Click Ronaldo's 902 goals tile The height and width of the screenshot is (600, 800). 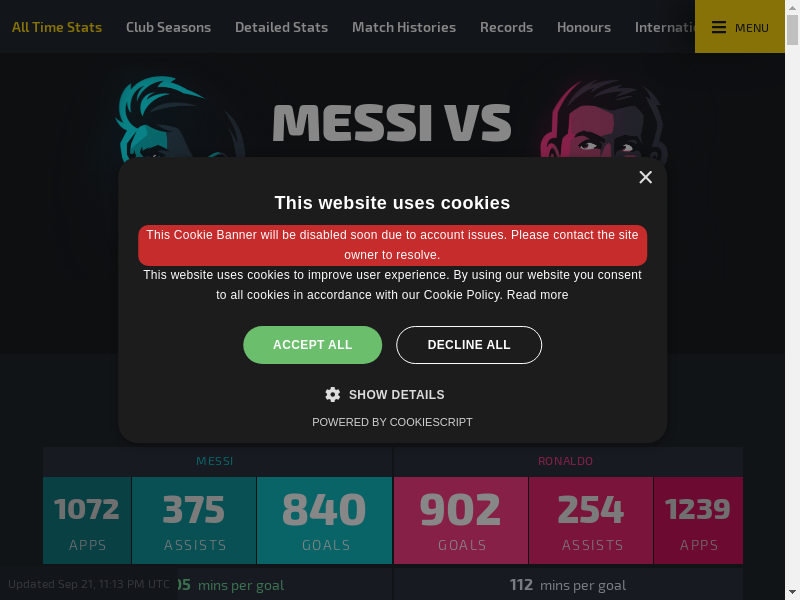[461, 520]
